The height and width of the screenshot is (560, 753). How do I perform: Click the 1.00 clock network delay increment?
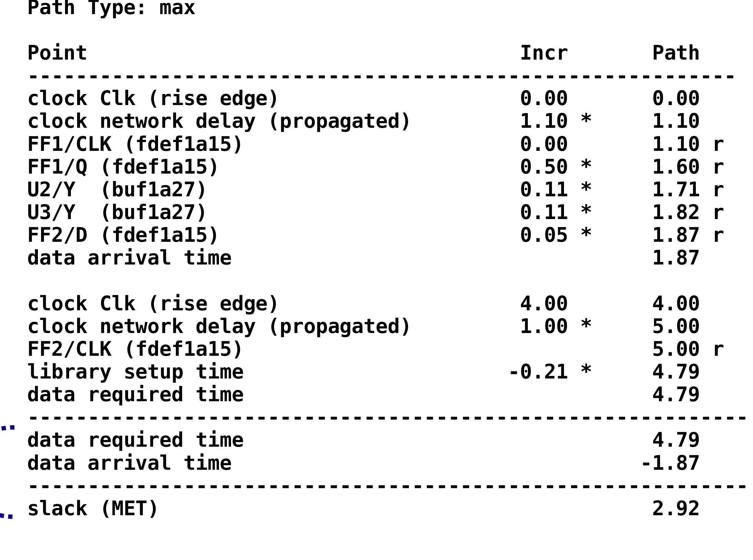[544, 326]
